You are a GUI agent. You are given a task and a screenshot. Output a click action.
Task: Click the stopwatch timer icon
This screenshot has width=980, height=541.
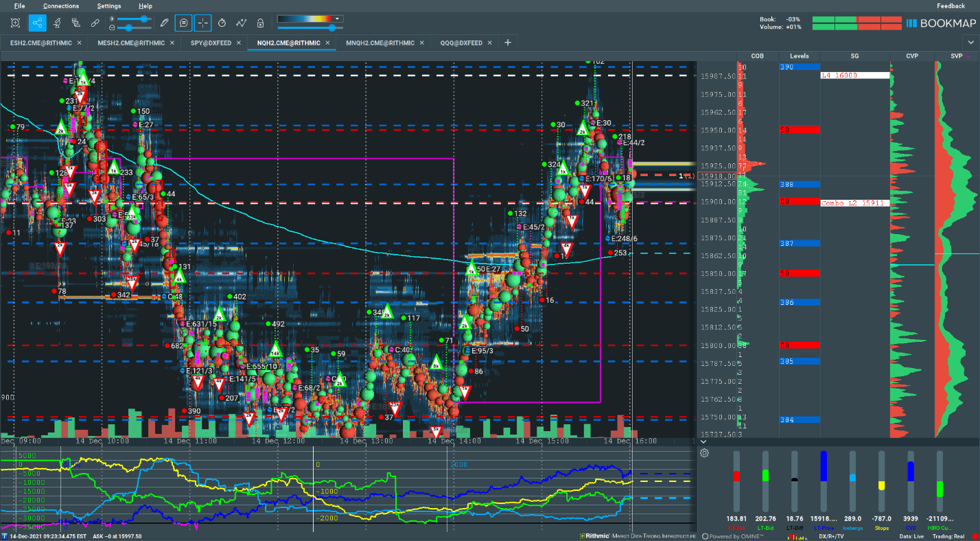pos(222,23)
